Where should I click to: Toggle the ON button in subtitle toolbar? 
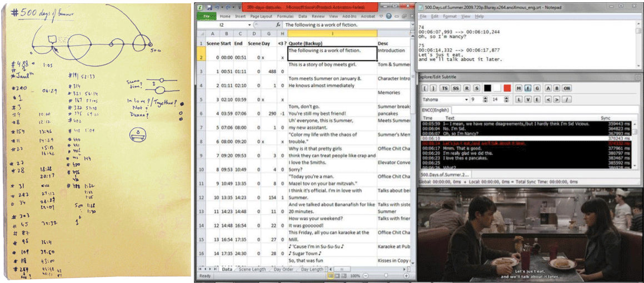567,88
